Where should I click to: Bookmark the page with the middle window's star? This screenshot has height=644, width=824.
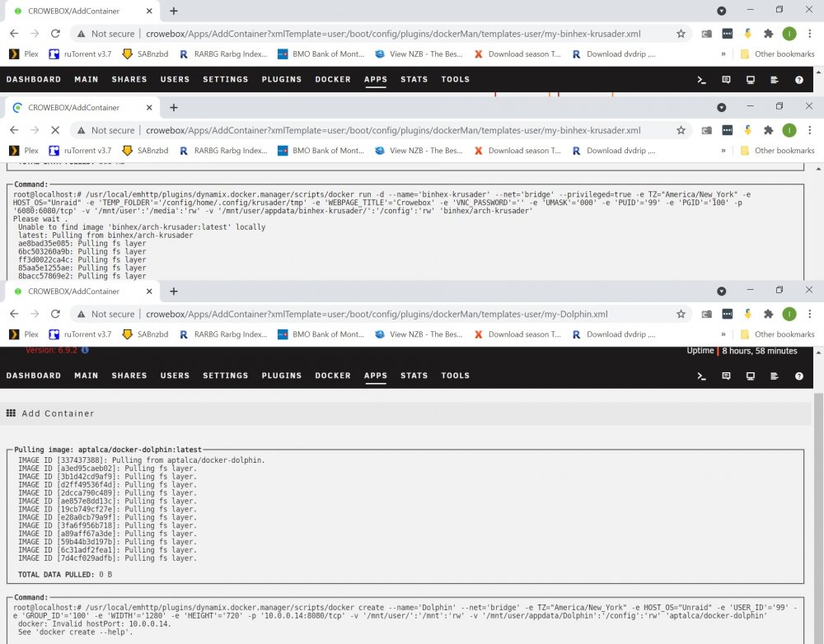pyautogui.click(x=681, y=130)
